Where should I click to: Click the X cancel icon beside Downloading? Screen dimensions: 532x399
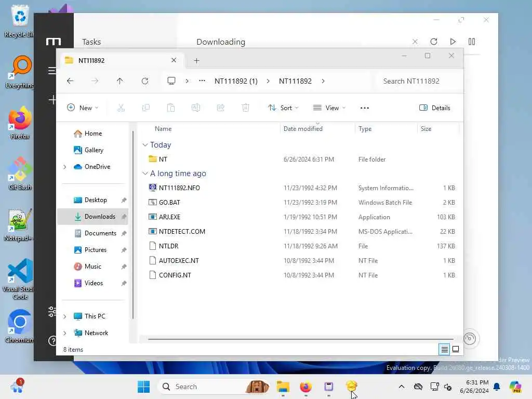415,42
